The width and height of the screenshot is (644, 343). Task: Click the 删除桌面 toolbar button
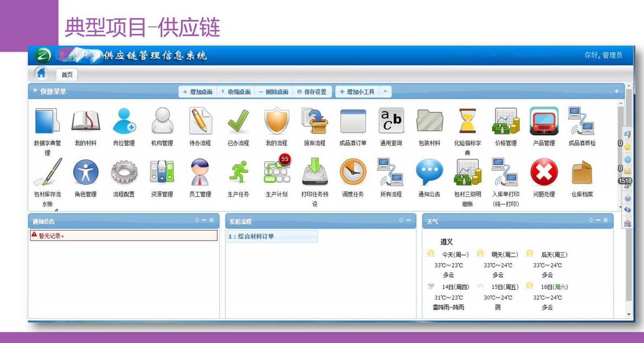(x=274, y=92)
